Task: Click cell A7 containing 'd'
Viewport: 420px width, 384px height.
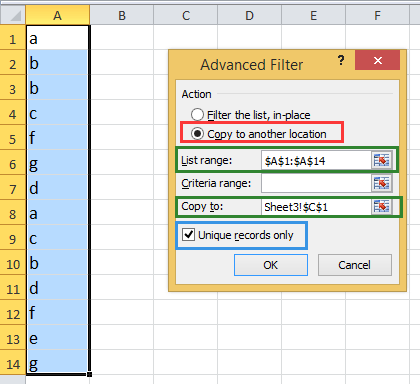Action: (58, 188)
